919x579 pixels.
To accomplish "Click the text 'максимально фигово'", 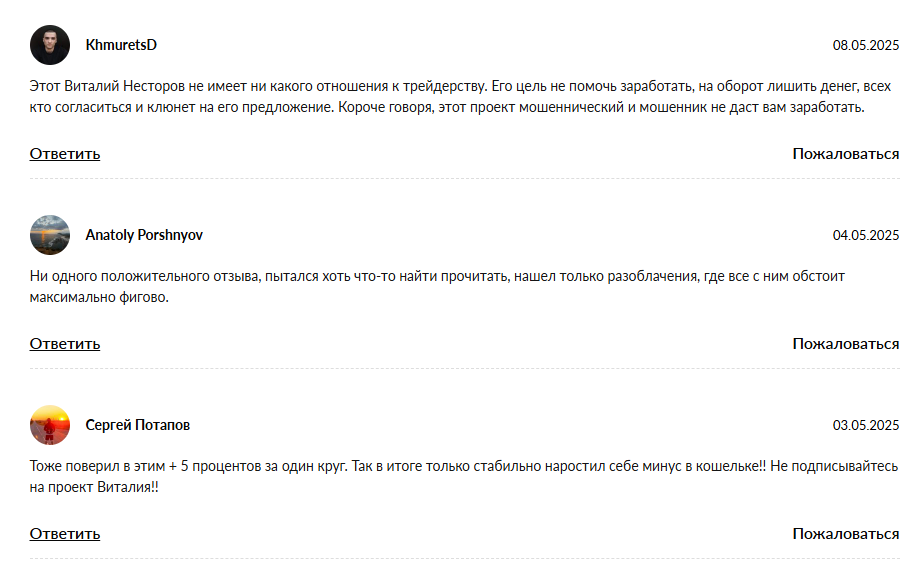I will 98,297.
